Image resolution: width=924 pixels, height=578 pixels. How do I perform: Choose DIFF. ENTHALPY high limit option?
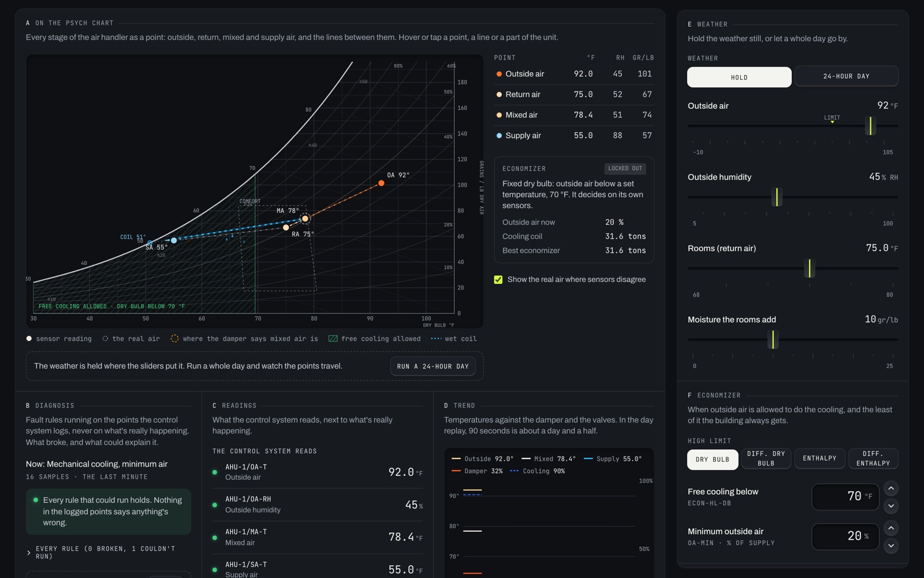[x=873, y=458]
